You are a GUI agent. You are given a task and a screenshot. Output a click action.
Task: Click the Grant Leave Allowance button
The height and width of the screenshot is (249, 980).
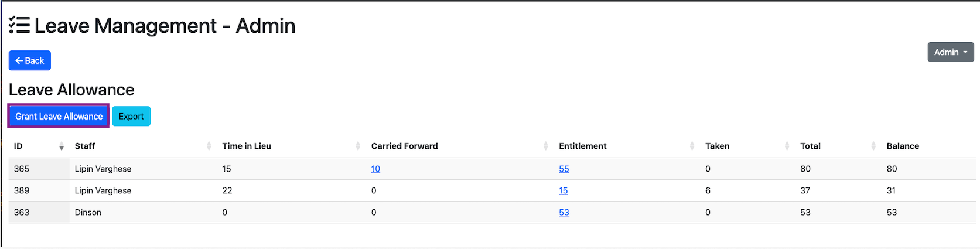(x=59, y=116)
